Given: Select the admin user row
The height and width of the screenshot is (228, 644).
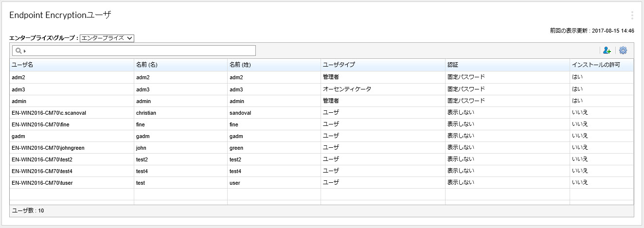Looking at the screenshot, I should (18, 101).
